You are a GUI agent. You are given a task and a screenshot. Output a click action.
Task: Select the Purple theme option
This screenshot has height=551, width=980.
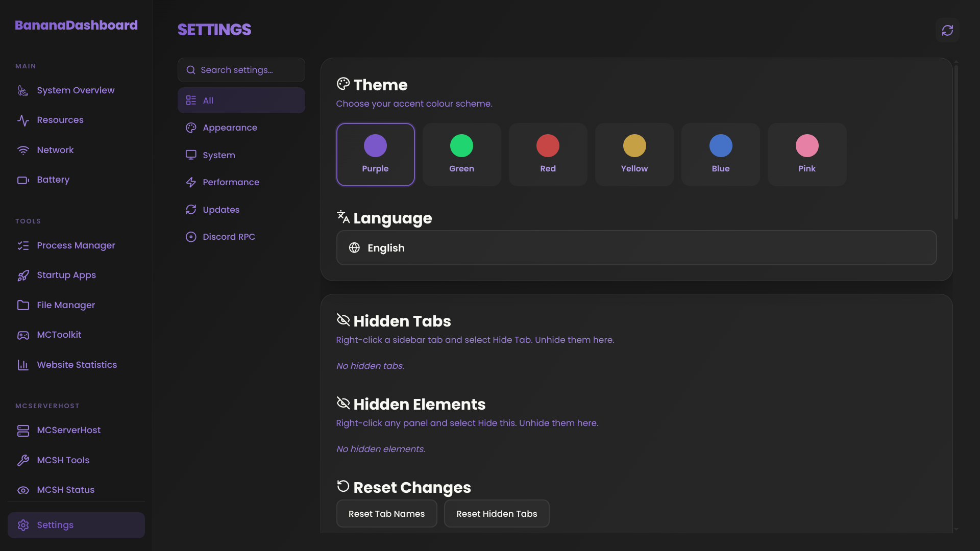[375, 155]
